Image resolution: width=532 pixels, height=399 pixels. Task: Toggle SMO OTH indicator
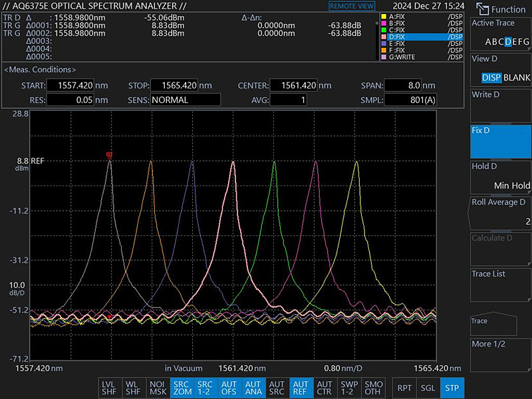tap(373, 388)
